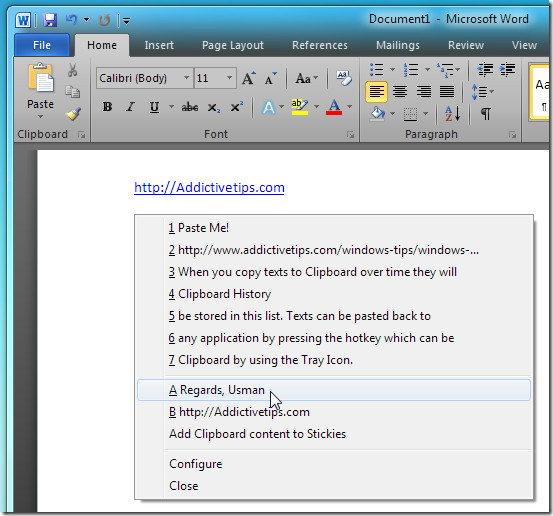Sort text with A-Z icon
Viewport: 553px width, 516px height.
[452, 114]
